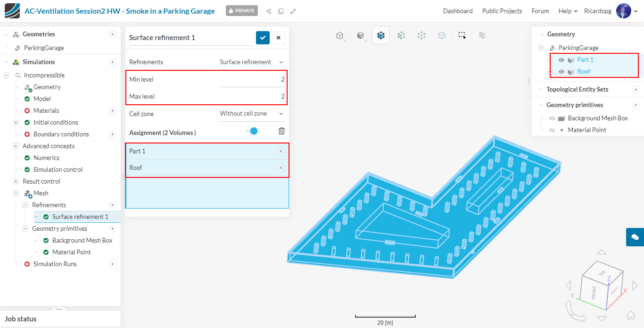Select the wireframe render mode cube icon

pyautogui.click(x=339, y=35)
